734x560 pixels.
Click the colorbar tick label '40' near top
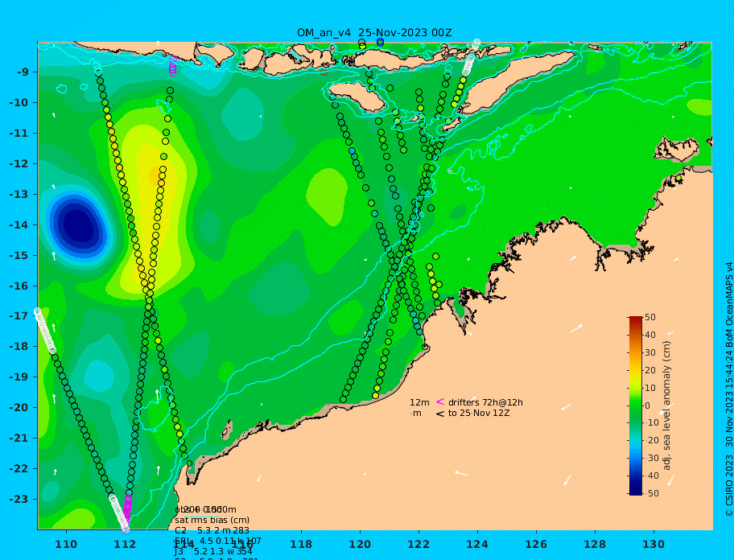[x=650, y=335]
